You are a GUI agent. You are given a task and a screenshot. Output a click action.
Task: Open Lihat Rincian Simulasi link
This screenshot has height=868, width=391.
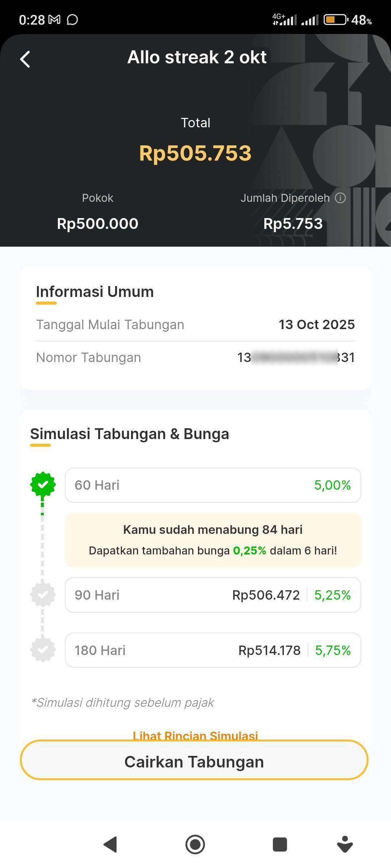[x=195, y=735]
